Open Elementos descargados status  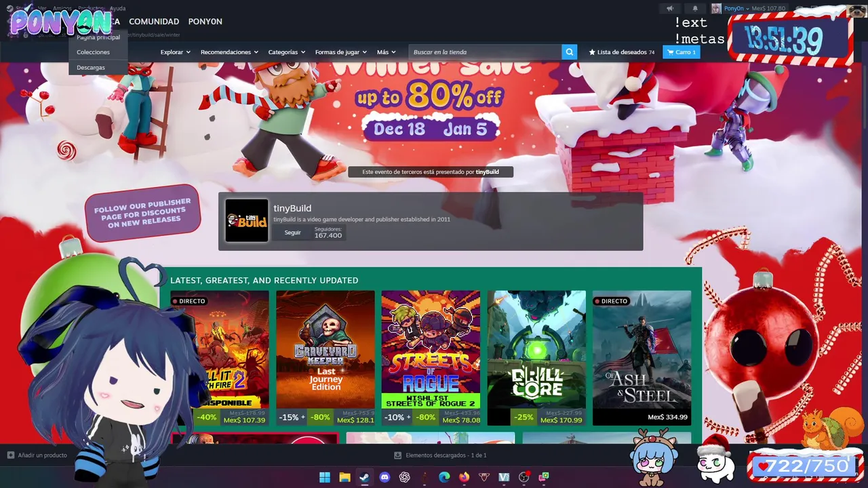(441, 455)
